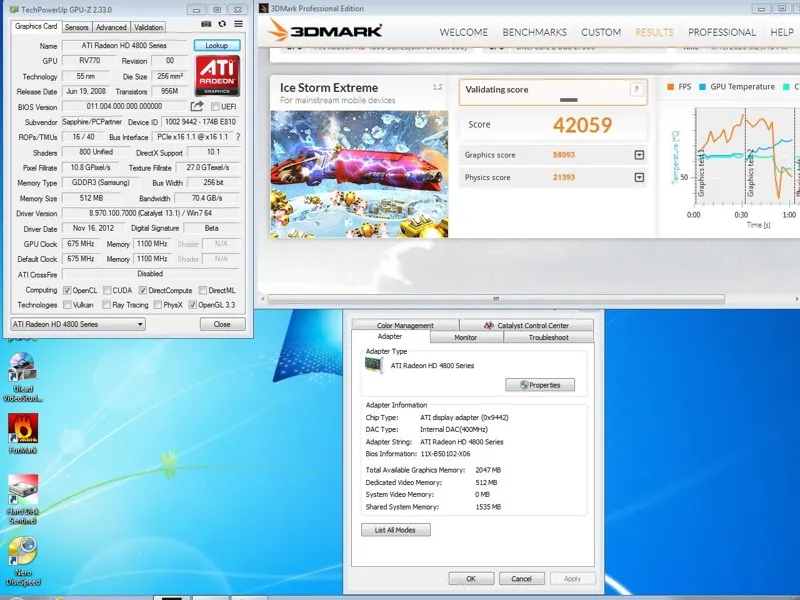This screenshot has height=600, width=800.
Task: Open the BENCHMARKS tab in 3DMark
Action: (535, 32)
